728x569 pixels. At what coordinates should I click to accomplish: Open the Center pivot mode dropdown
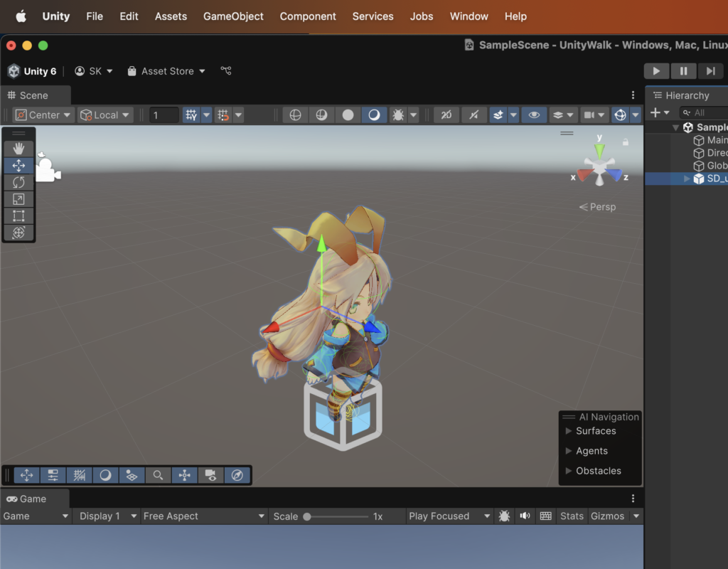[43, 115]
